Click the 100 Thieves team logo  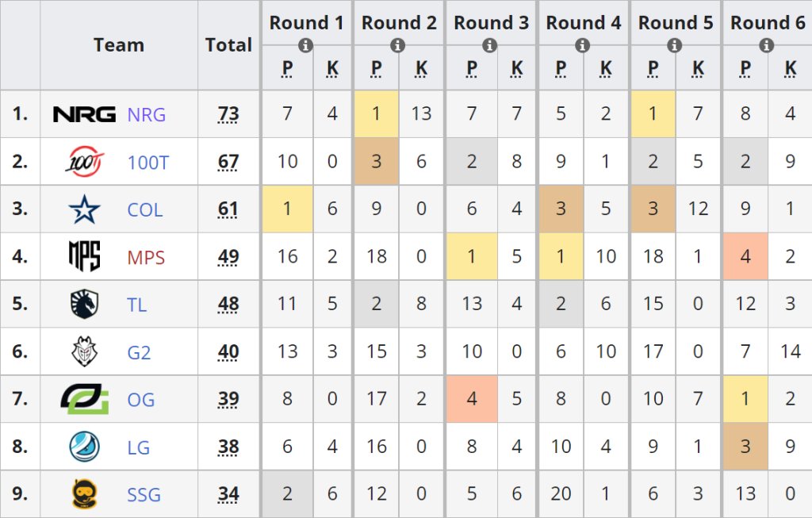click(x=84, y=162)
